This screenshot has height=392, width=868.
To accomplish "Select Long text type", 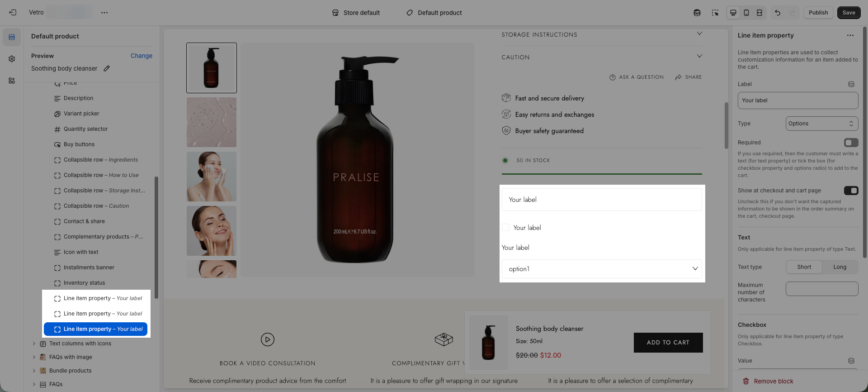I will [x=840, y=267].
